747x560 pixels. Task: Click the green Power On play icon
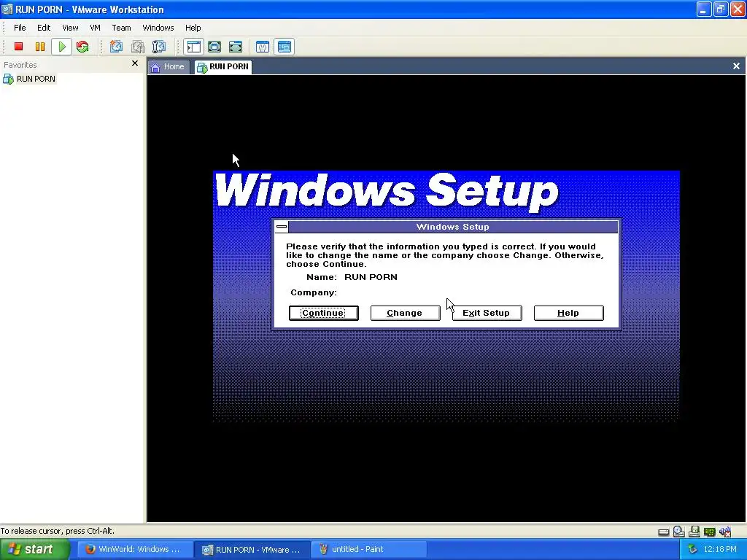click(x=62, y=47)
